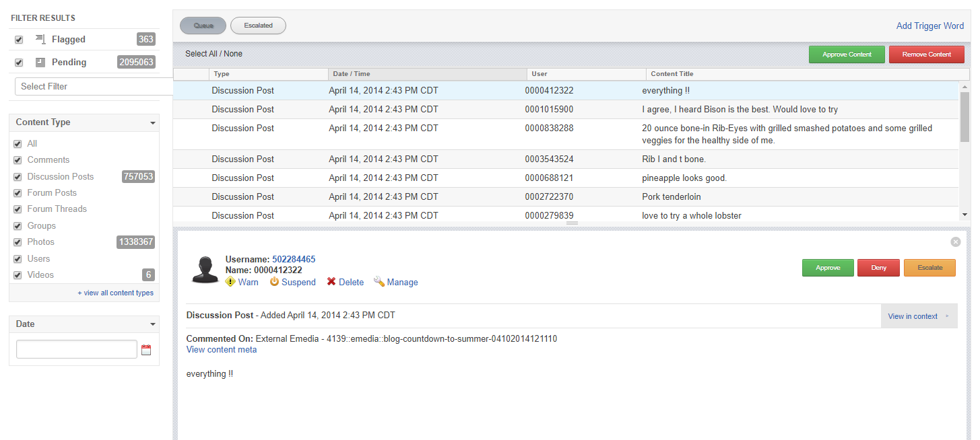Collapse the Content Type panel arrow
Viewport: 980px width, 440px height.
153,123
